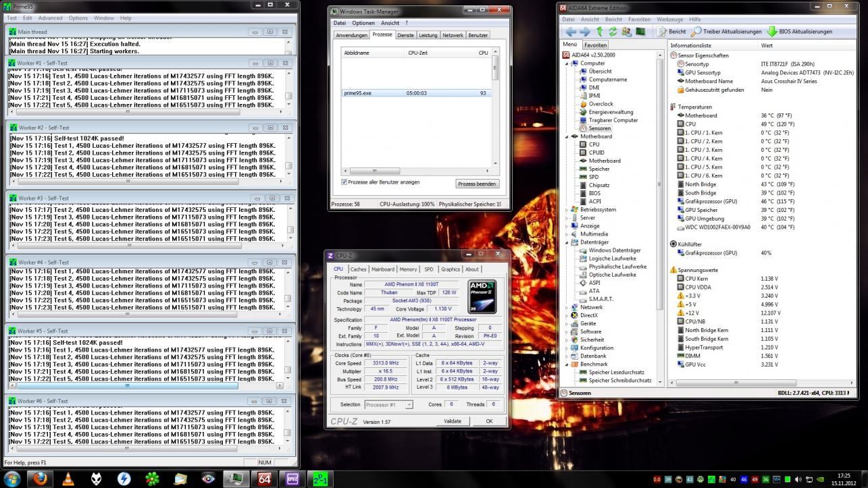
Task: Open Werkzeuge menu in AIDA64
Action: (670, 20)
